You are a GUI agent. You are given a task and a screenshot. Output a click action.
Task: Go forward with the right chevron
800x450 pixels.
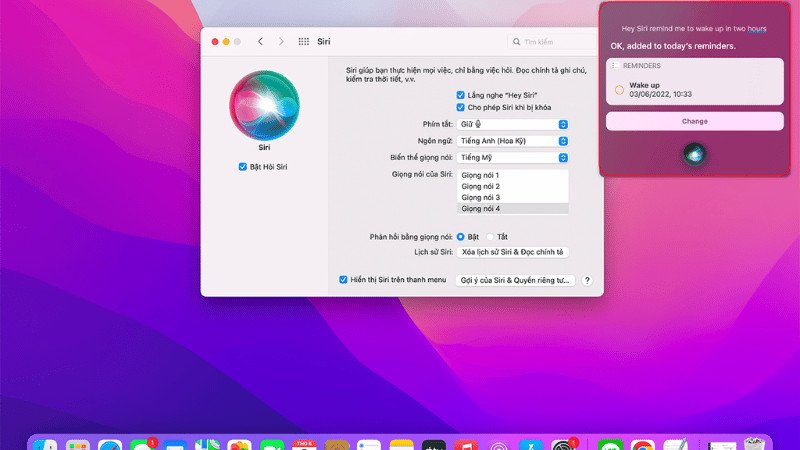tap(281, 41)
